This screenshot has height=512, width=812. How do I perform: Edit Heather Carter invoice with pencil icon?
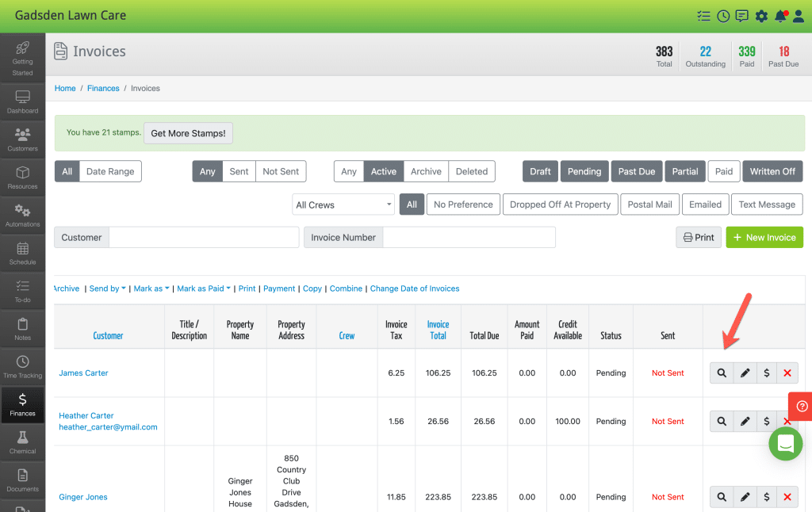[745, 421]
